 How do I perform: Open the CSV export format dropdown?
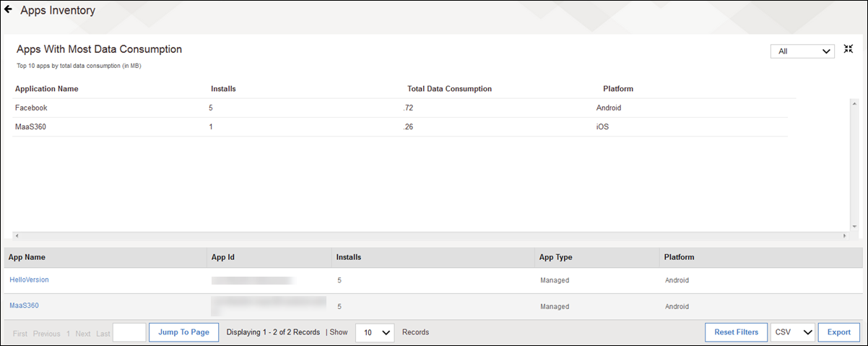pyautogui.click(x=793, y=332)
